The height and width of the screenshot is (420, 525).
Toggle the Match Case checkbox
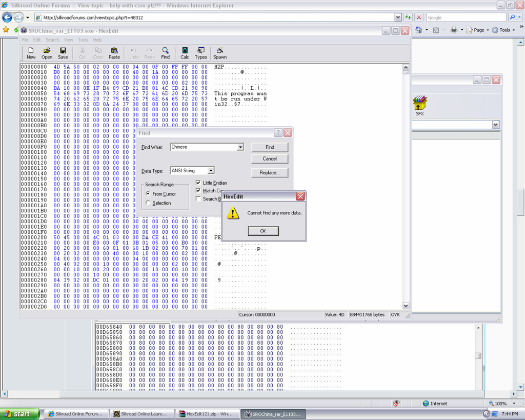tap(198, 190)
